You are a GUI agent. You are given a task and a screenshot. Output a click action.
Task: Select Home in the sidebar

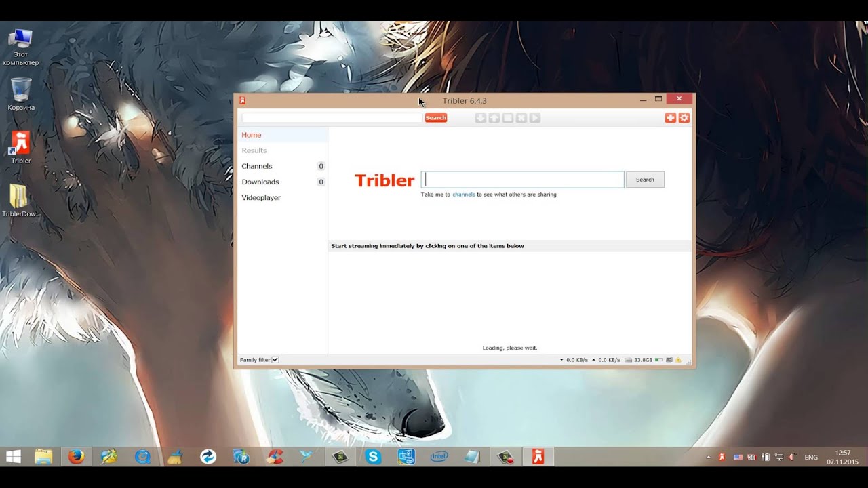pos(283,135)
